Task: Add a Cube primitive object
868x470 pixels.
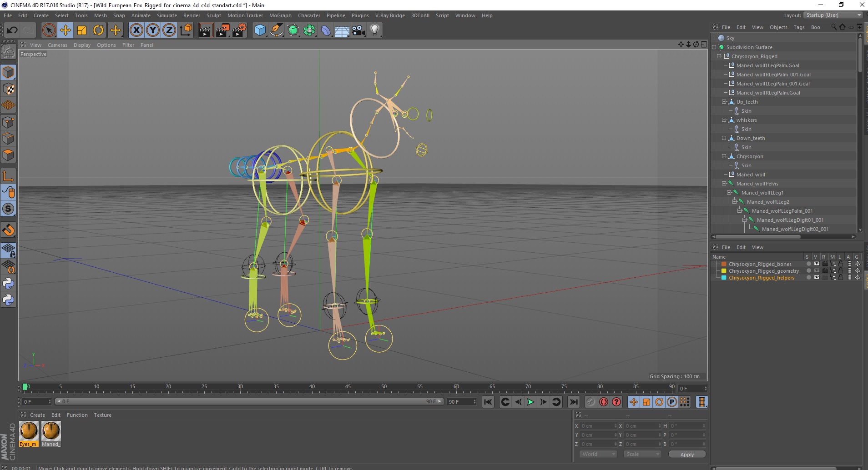Action: [x=260, y=30]
